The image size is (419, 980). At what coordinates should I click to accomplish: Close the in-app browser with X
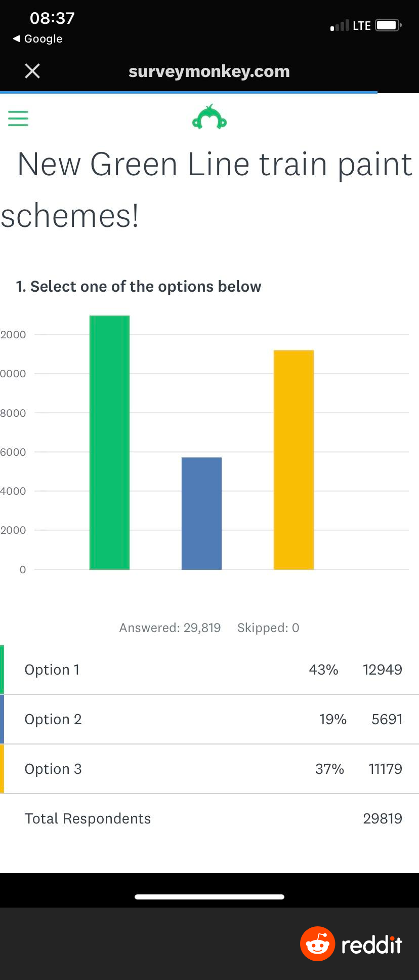click(32, 71)
